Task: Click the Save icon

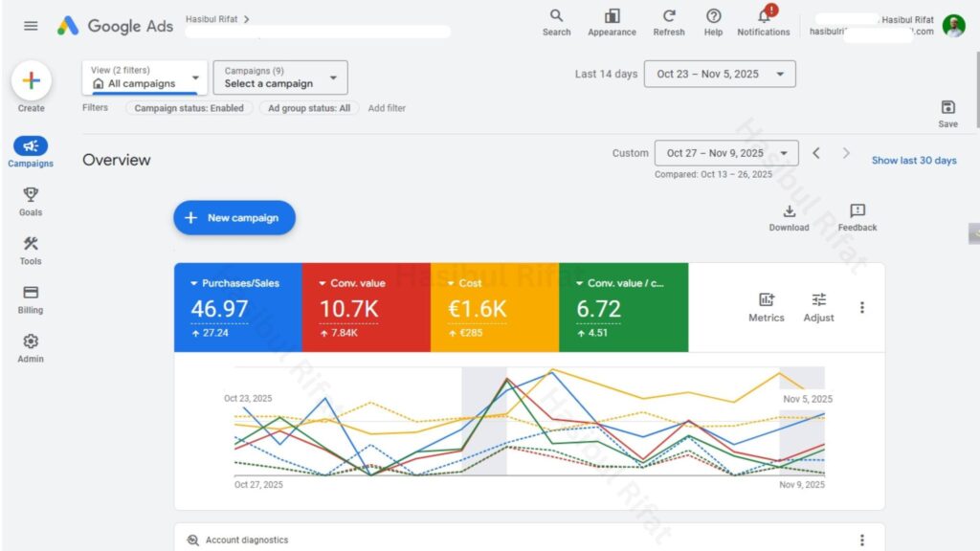Action: [x=947, y=107]
